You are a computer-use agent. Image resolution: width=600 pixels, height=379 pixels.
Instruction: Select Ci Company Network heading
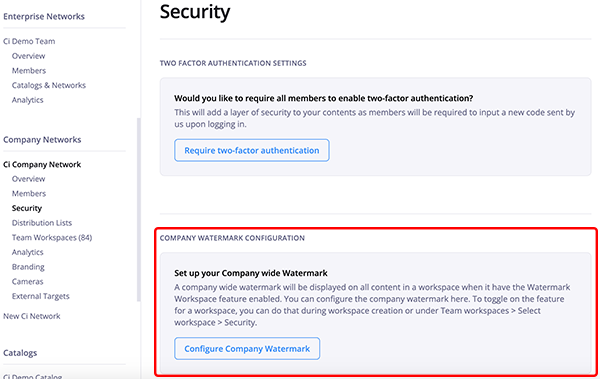point(42,164)
